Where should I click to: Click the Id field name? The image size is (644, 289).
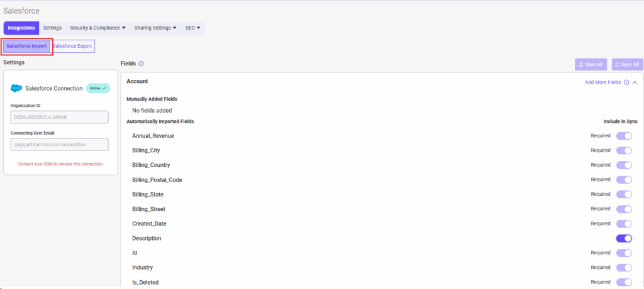(x=135, y=253)
